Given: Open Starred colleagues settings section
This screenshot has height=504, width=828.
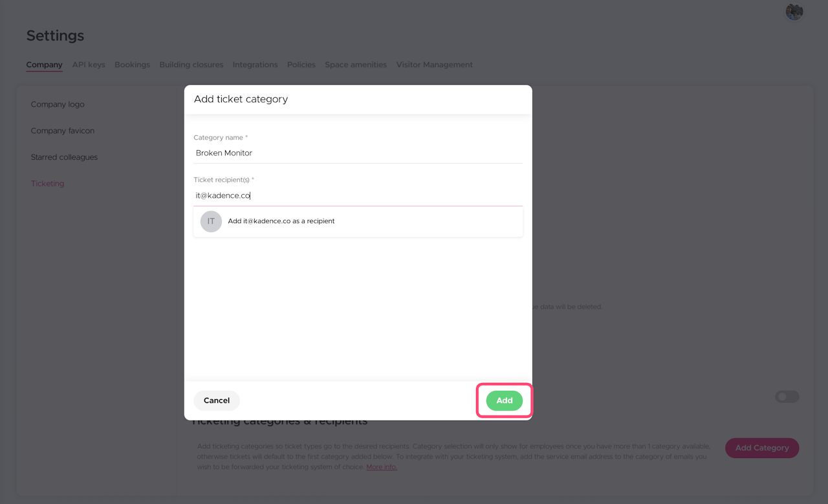Looking at the screenshot, I should pos(64,157).
